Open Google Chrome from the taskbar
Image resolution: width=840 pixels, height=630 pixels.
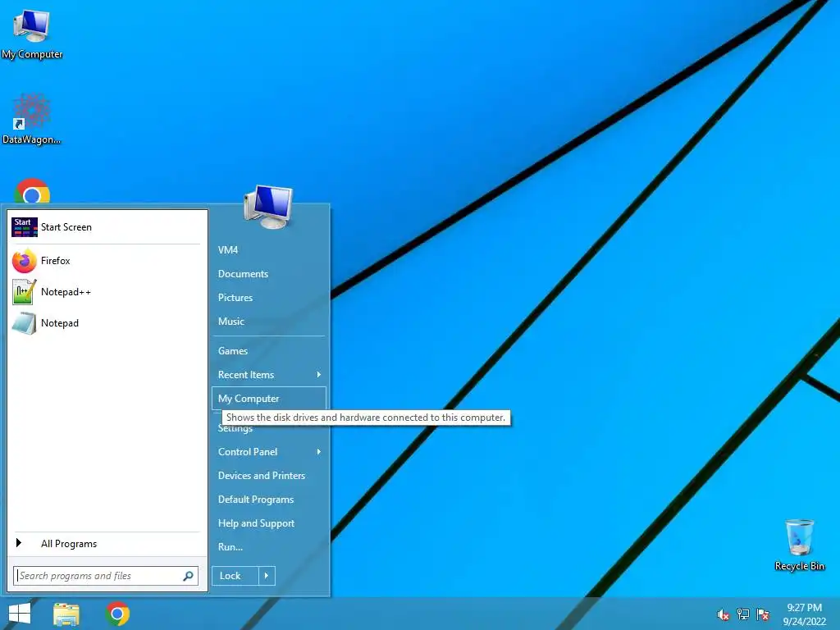click(x=118, y=614)
